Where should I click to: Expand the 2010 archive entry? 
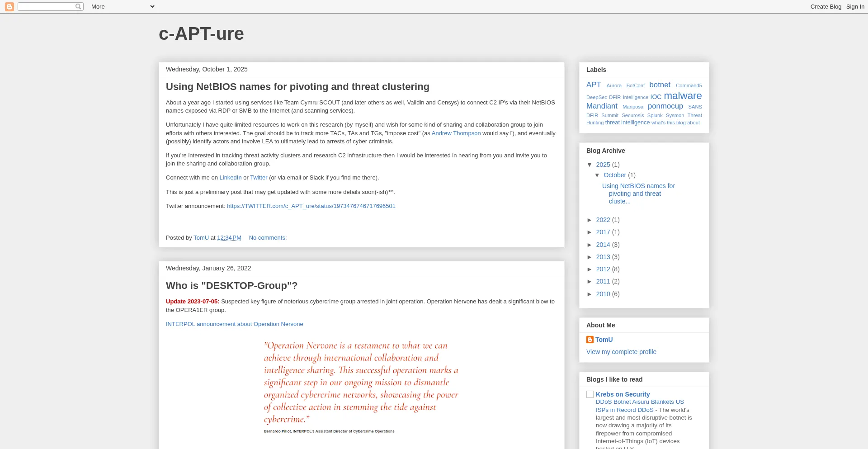pyautogui.click(x=590, y=294)
